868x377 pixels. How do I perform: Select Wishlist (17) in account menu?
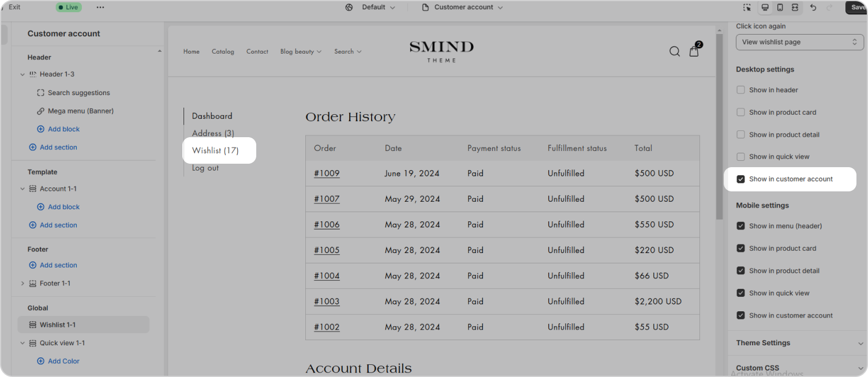click(215, 150)
